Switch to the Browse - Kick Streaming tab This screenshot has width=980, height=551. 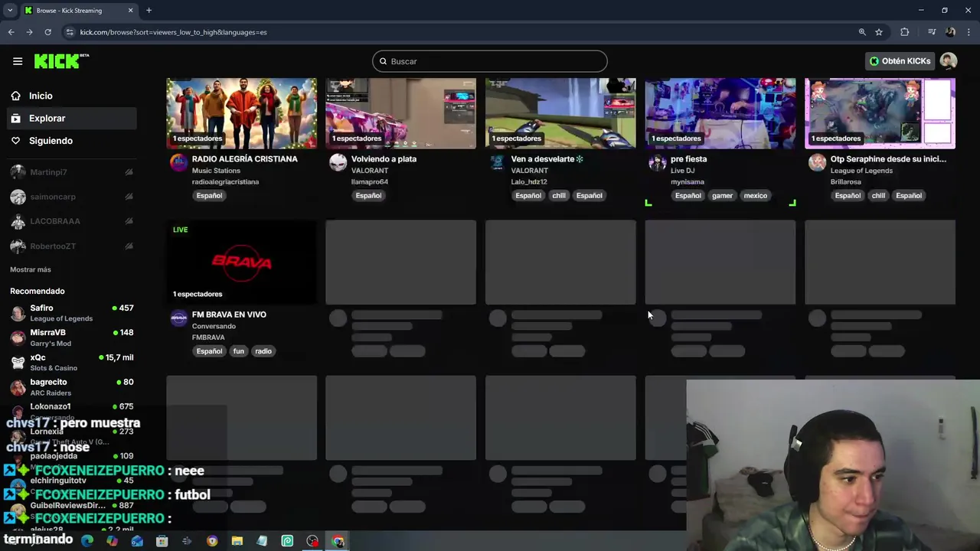(x=78, y=11)
